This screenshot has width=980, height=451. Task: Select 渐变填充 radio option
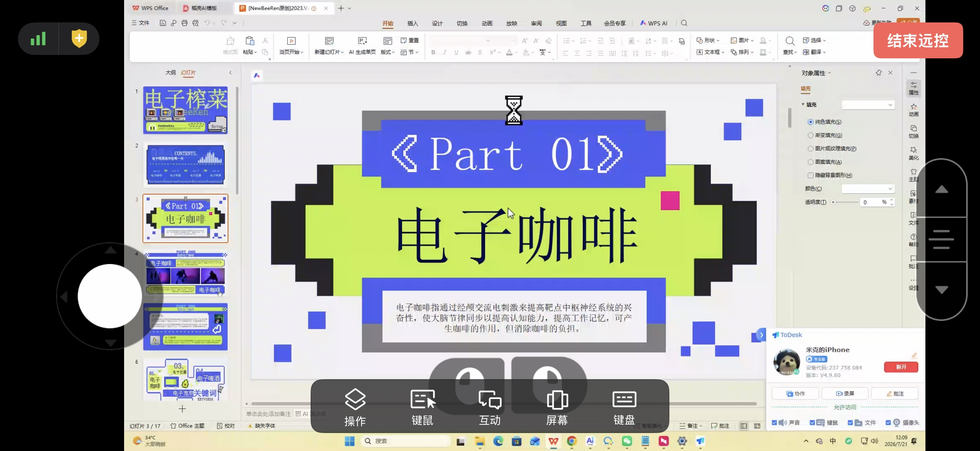pyautogui.click(x=810, y=135)
